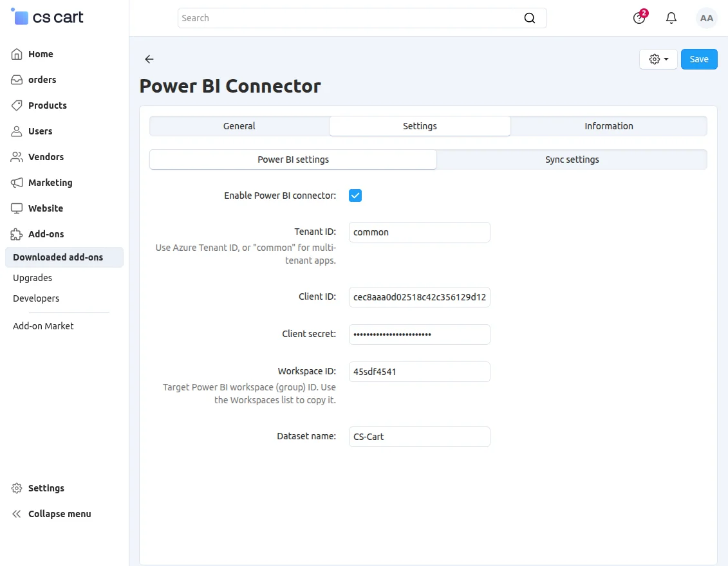Open the help icon with red badge

pyautogui.click(x=639, y=18)
